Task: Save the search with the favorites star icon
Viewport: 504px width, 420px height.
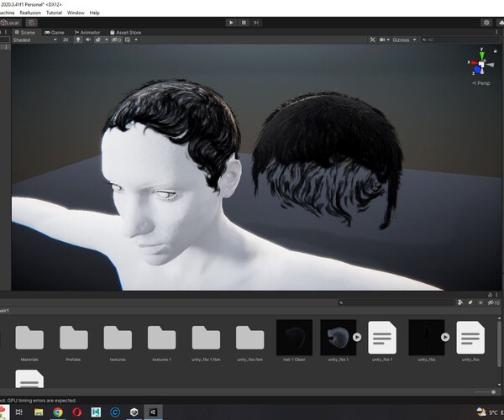Action: [480, 302]
